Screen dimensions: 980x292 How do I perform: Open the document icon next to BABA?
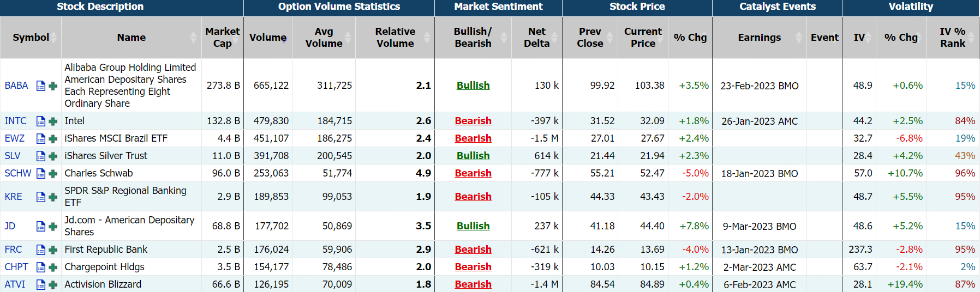pyautogui.click(x=41, y=86)
